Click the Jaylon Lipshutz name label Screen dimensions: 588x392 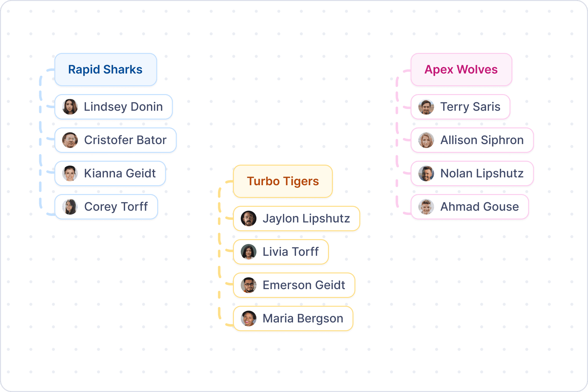[306, 219]
